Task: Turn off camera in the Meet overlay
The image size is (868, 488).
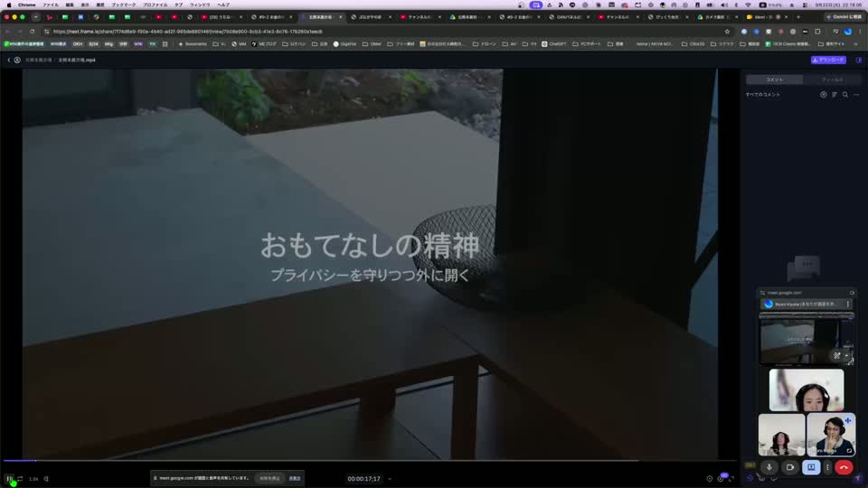Action: (x=790, y=467)
